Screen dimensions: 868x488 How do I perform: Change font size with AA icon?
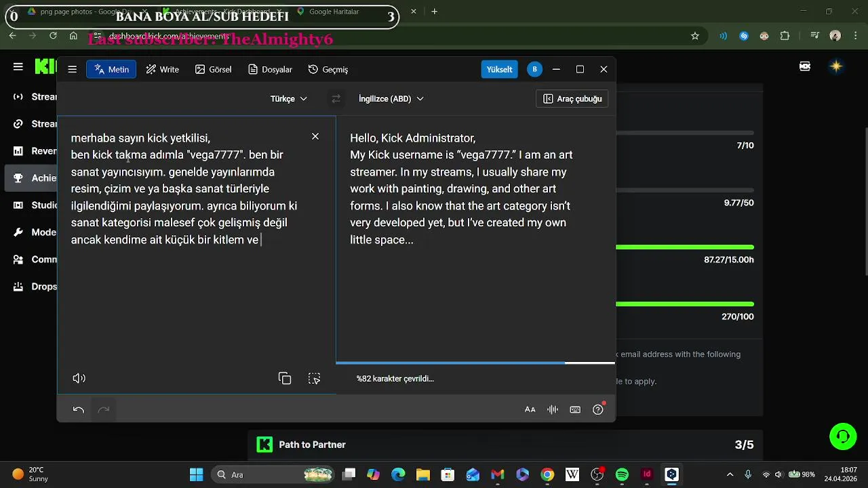(x=530, y=409)
